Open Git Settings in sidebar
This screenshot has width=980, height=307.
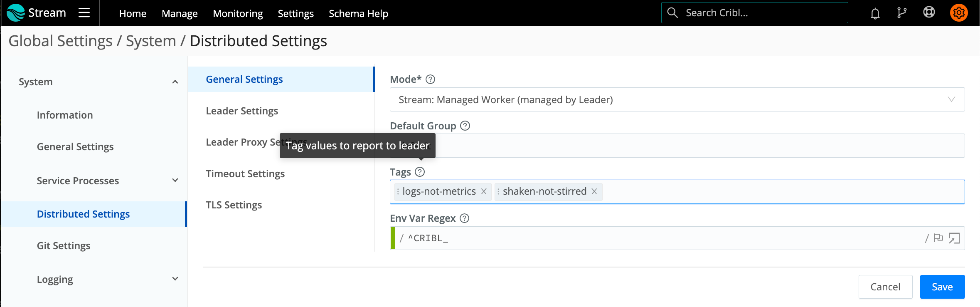coord(64,245)
